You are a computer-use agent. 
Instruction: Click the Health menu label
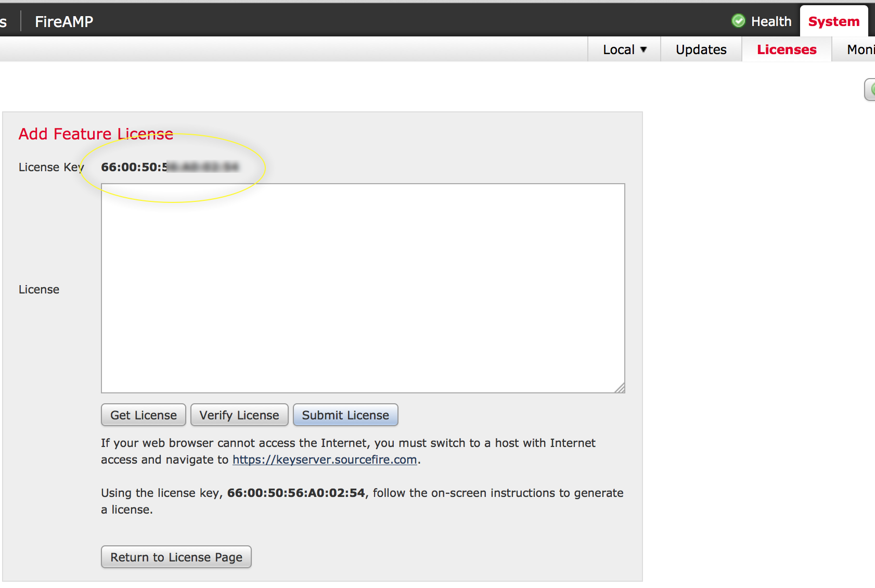pyautogui.click(x=771, y=21)
